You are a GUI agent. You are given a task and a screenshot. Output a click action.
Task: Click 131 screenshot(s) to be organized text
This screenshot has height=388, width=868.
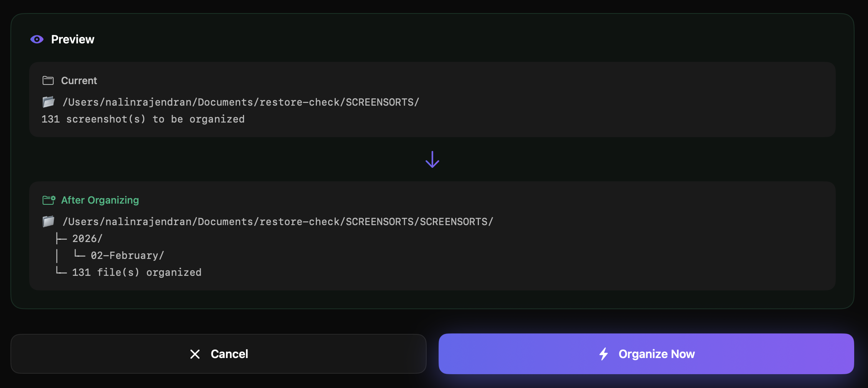143,119
